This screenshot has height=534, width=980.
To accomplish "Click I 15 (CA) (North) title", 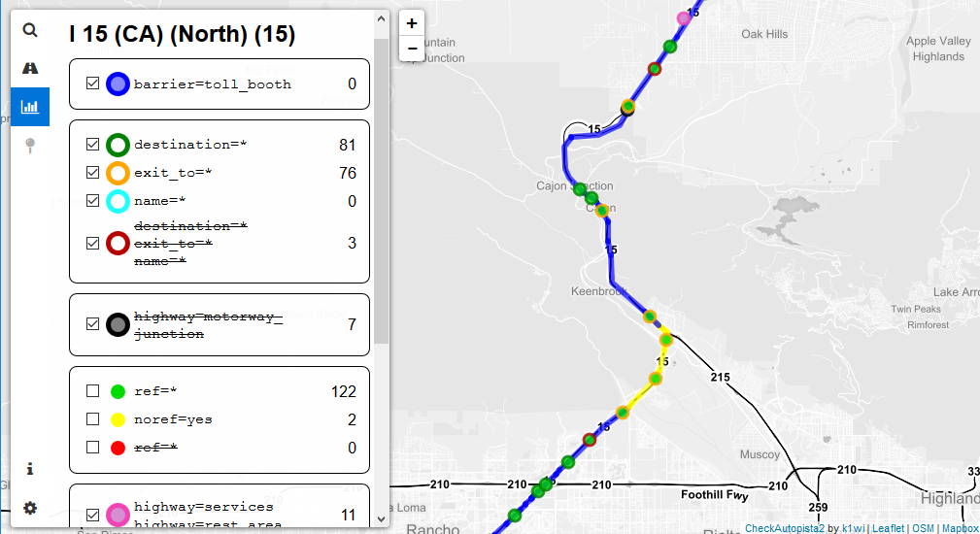I will tap(182, 34).
